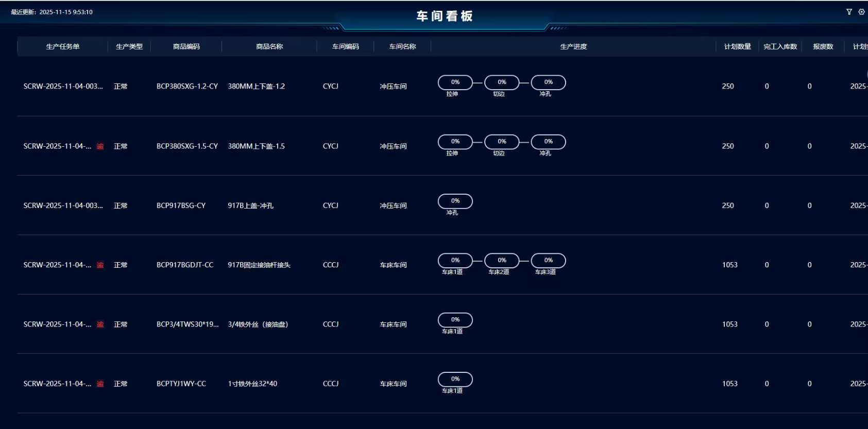Click 车床1道 progress pill for BCPTYJ1WY-CC
Image resolution: width=868 pixels, height=429 pixels.
click(x=455, y=380)
